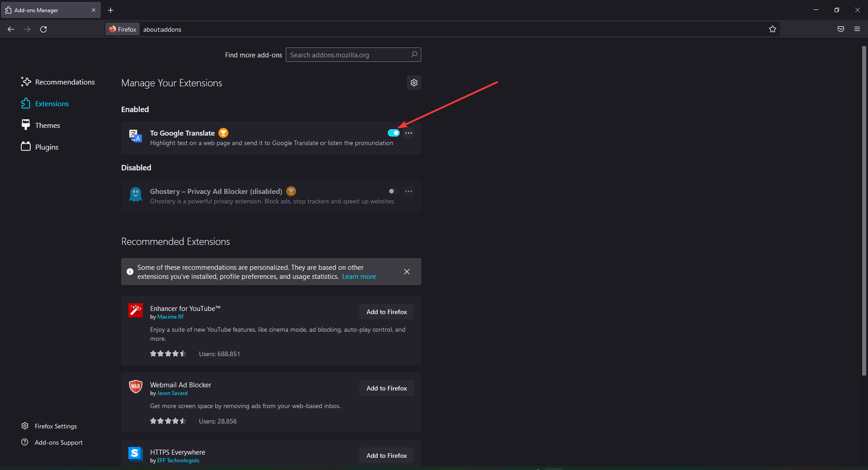The image size is (868, 470).
Task: Open a new tab with plus button
Action: click(111, 10)
